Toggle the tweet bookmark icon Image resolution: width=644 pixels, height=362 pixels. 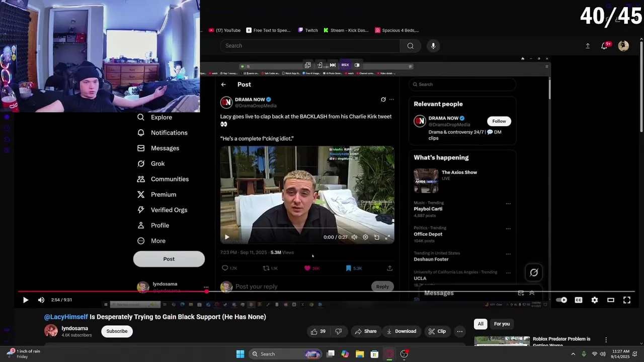point(348,268)
